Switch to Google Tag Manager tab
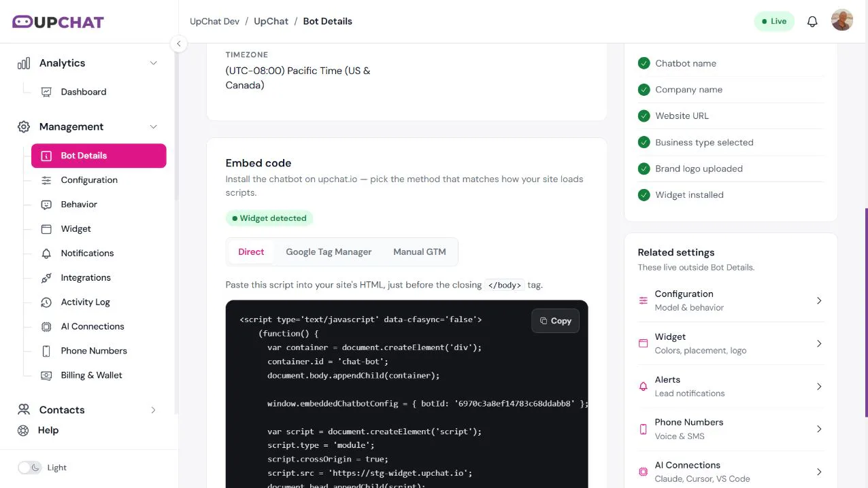 pyautogui.click(x=329, y=252)
